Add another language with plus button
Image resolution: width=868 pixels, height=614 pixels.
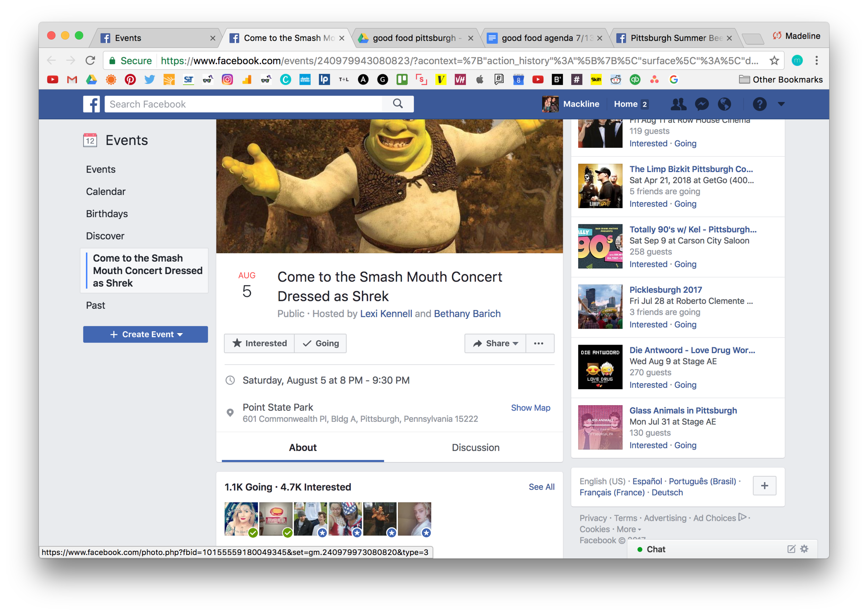point(765,486)
